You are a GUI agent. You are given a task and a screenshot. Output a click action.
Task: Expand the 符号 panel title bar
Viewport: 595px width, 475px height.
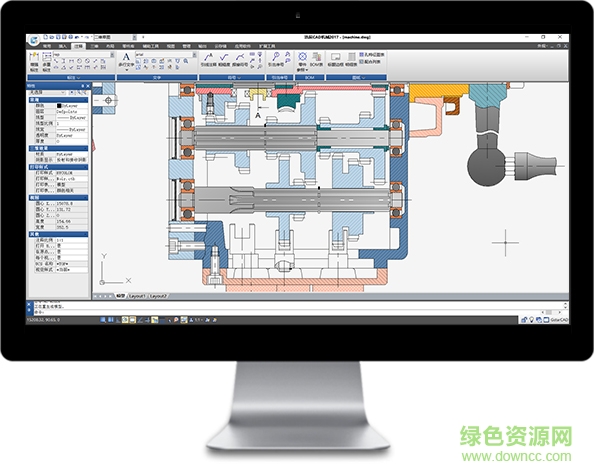pos(232,77)
